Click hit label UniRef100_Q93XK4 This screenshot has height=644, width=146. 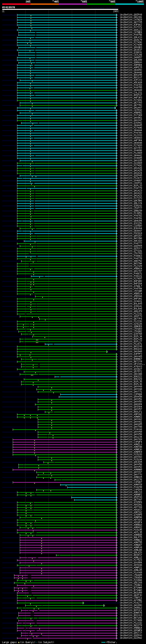pyautogui.click(x=131, y=406)
